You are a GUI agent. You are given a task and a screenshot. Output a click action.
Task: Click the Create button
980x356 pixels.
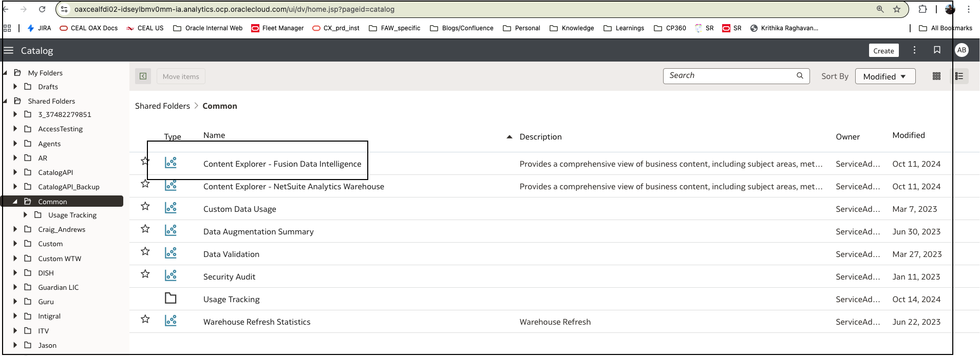(883, 50)
